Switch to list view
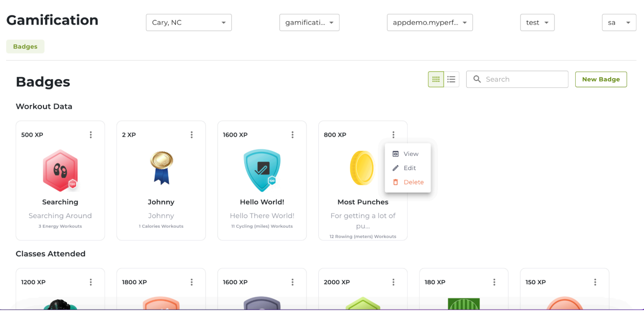 451,79
